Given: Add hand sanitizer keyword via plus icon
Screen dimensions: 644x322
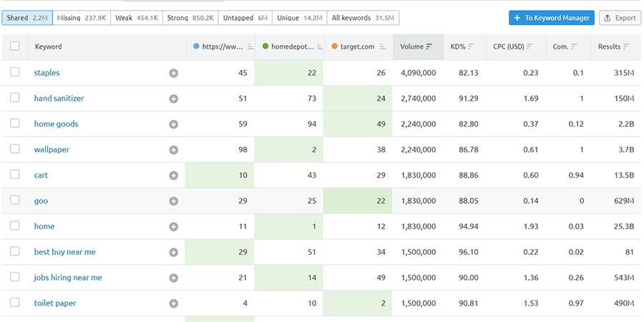Looking at the screenshot, I should point(173,99).
